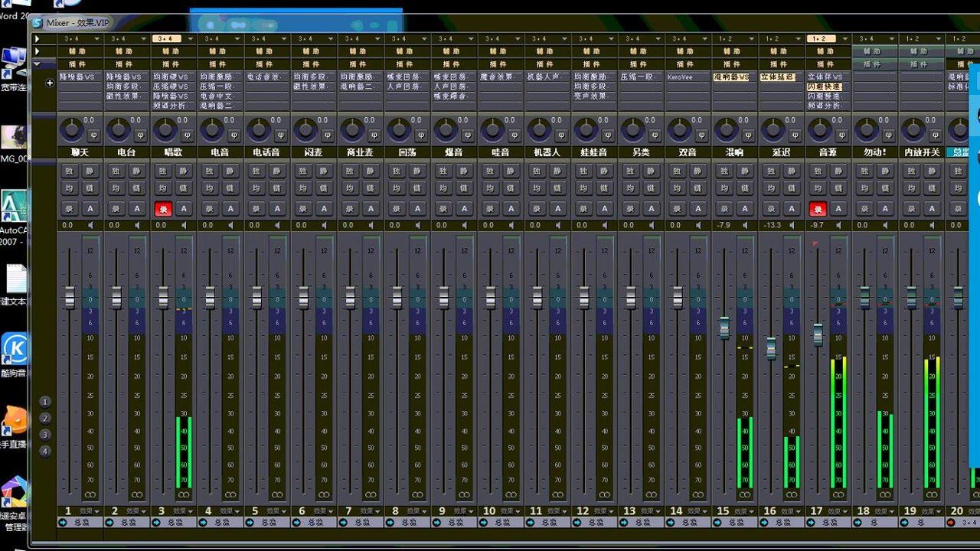Screen dimensions: 980x551
Task: Open the 插件 plugin menu on 娃娃音 channel
Action: [591, 64]
